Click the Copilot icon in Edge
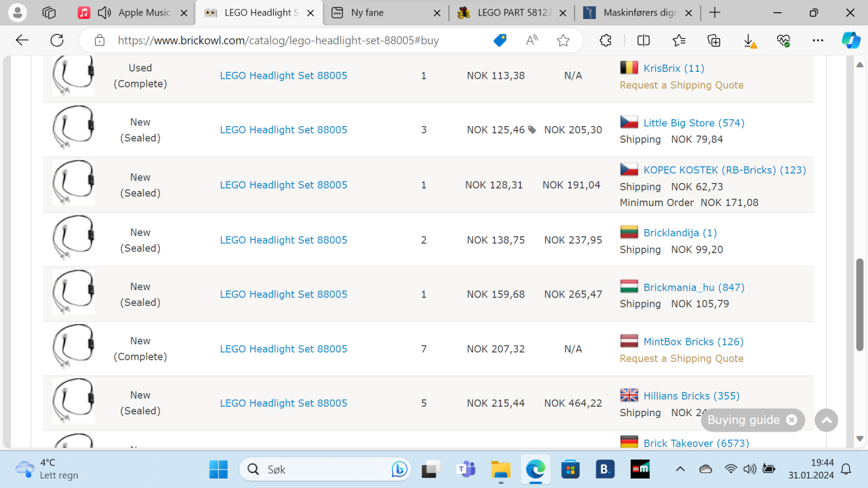The width and height of the screenshot is (868, 488). [x=850, y=41]
